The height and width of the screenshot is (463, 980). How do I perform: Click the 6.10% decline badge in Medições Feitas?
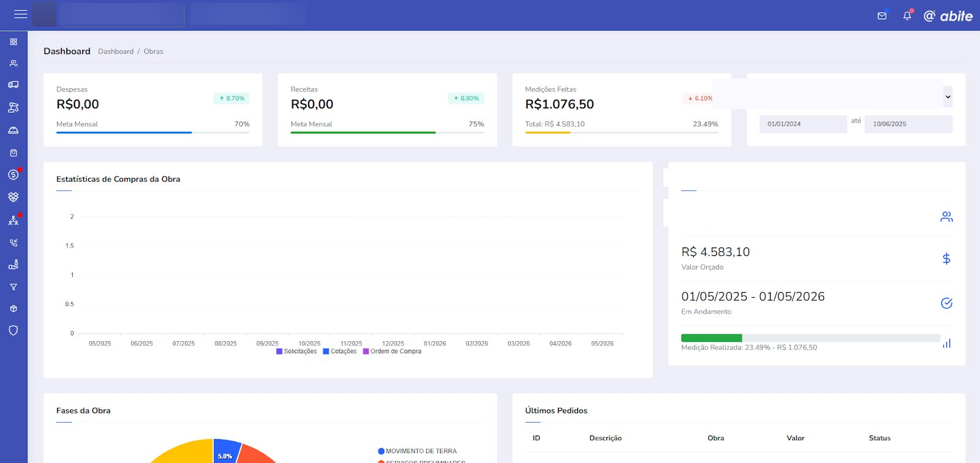pyautogui.click(x=698, y=98)
